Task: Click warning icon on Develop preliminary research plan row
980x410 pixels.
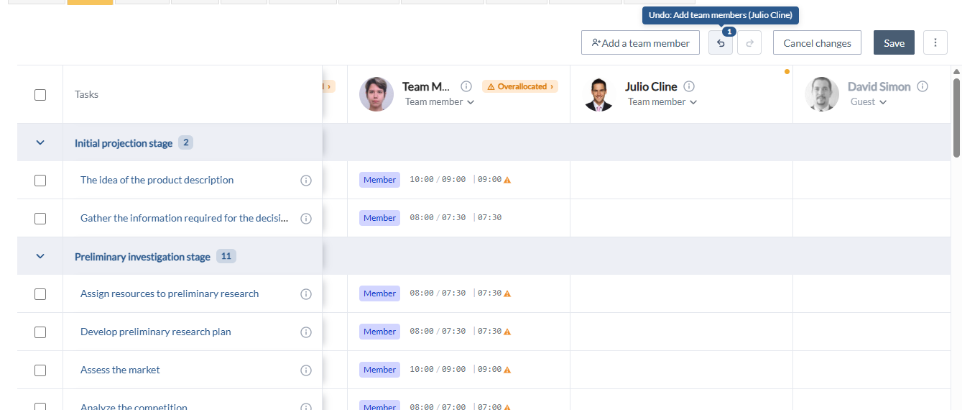Action: (507, 332)
